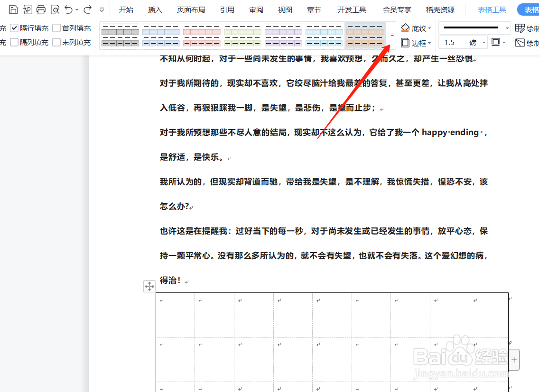
Task: Click the Save icon in quick access toolbar
Action: click(x=13, y=9)
